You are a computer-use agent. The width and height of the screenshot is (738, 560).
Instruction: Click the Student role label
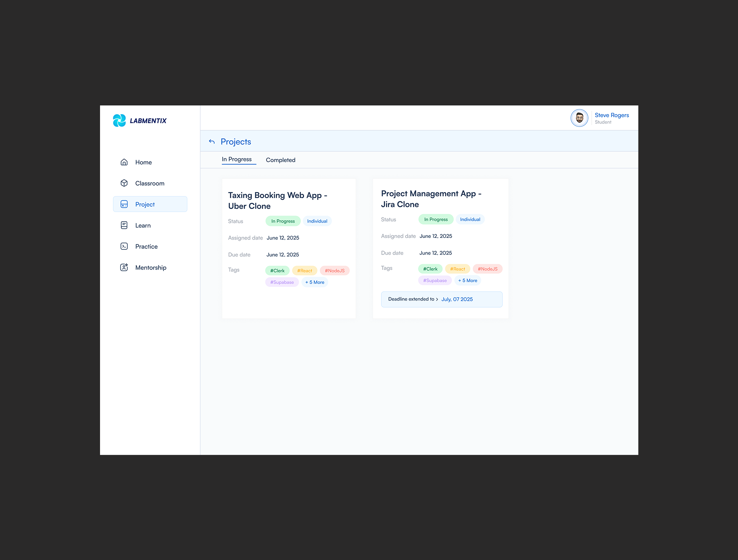coord(603,122)
